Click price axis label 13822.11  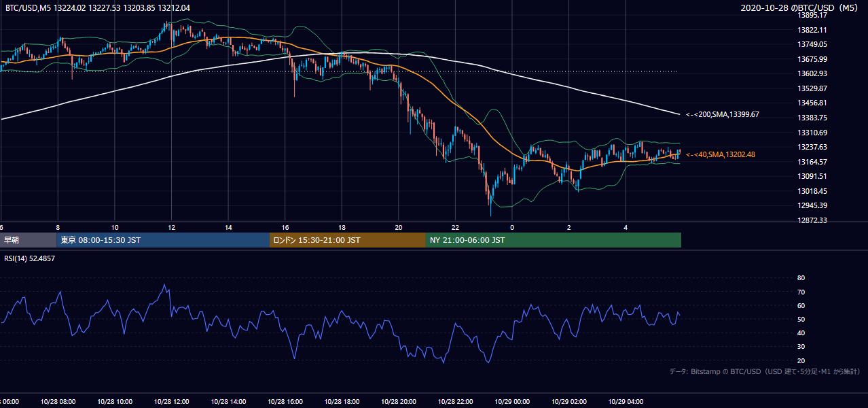click(812, 30)
